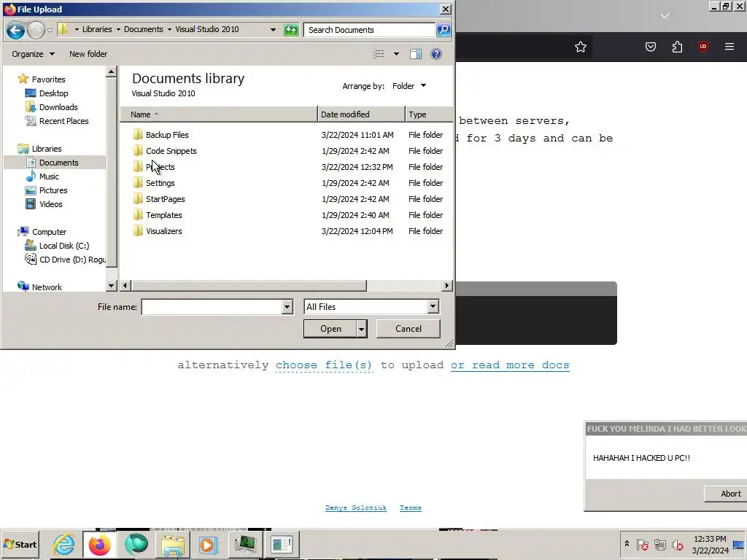Open Arrange by Folder dropdown

(409, 86)
